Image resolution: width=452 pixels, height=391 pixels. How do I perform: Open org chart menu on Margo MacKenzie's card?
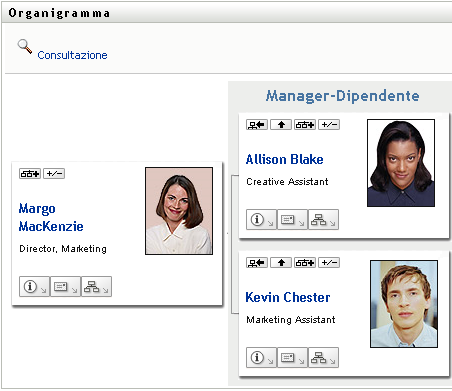(96, 286)
